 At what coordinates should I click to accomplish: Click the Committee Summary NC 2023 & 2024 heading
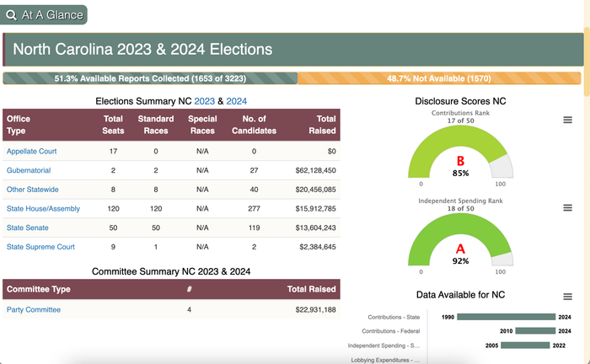point(171,271)
